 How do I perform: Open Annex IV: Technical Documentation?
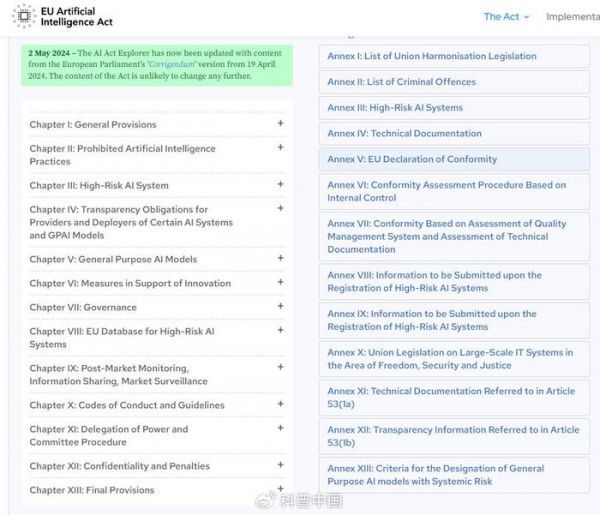[x=404, y=133]
